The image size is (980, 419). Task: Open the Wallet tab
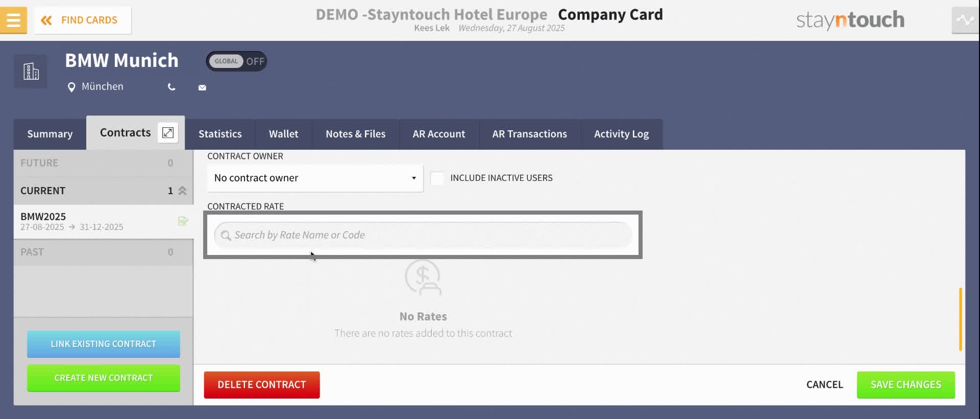[x=284, y=134]
